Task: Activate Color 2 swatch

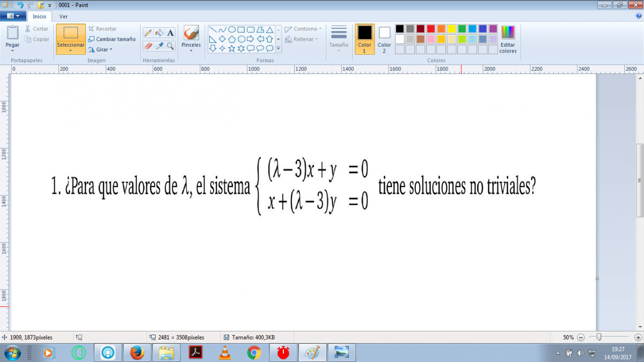Action: (384, 39)
